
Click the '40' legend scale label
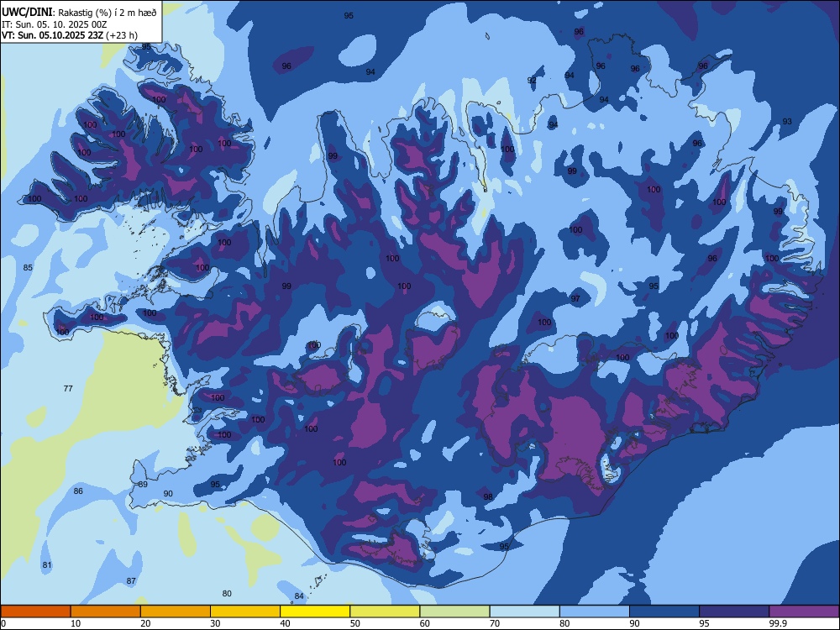click(x=286, y=623)
